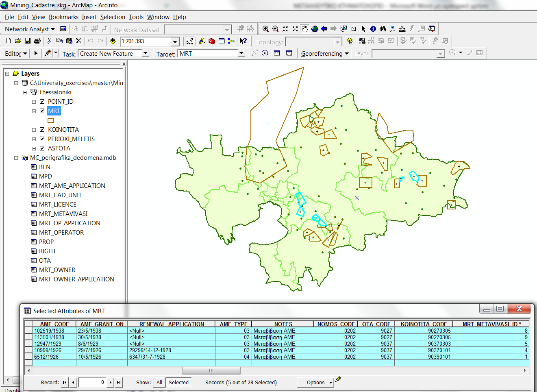Click the Fixed Zoom In icon
This screenshot has height=392, width=537.
point(285,29)
